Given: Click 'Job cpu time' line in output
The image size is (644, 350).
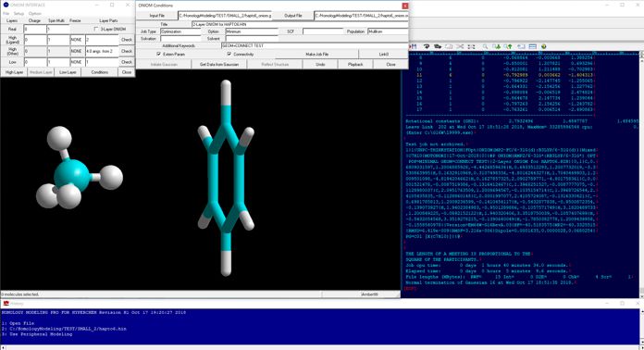Looking at the screenshot, I should 487,266.
